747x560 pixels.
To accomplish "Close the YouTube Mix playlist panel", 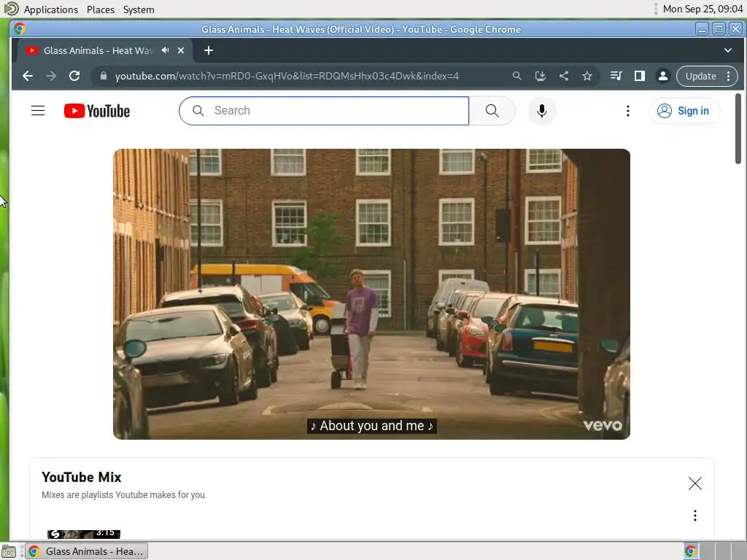I will [x=695, y=483].
